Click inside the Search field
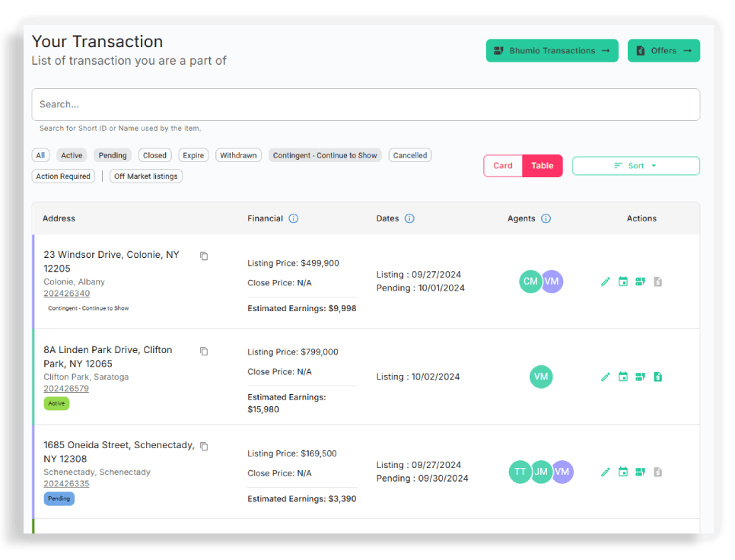Screen dimensions: 735x560 coord(365,104)
